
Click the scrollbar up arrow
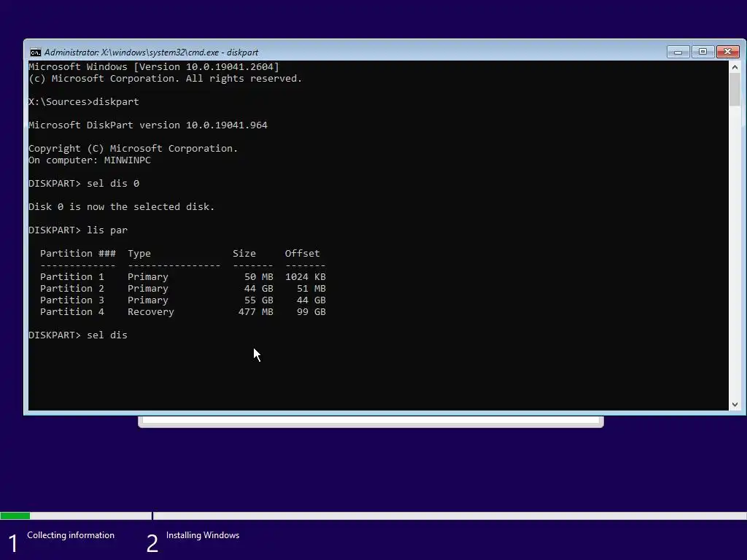[x=735, y=67]
